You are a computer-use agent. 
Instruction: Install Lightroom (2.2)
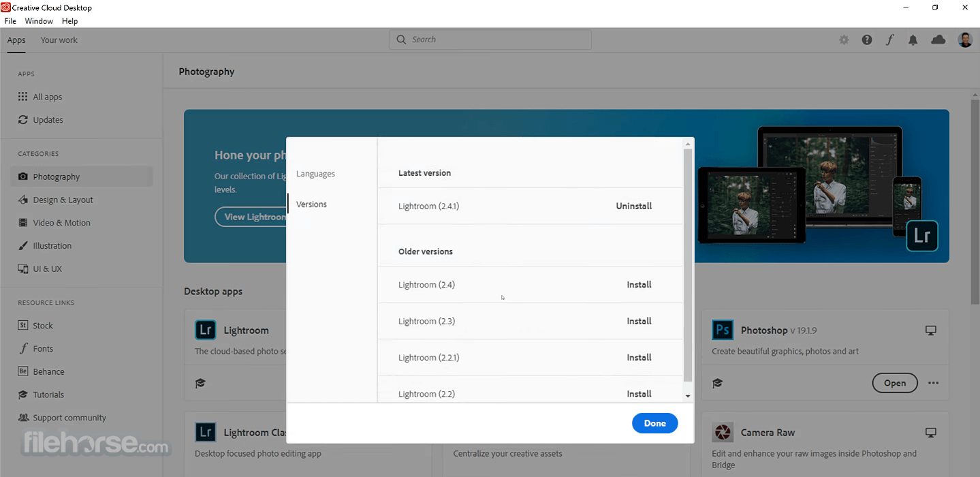[x=639, y=394]
